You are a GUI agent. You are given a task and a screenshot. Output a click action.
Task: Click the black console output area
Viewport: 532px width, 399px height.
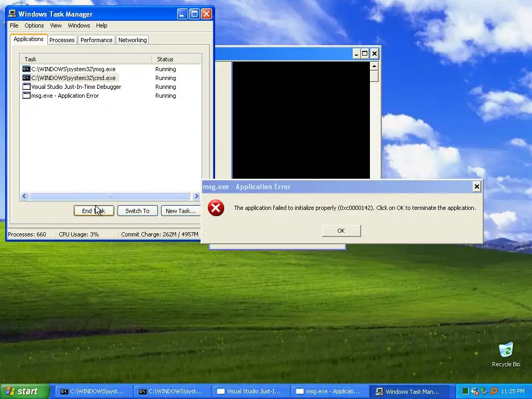tap(301, 120)
